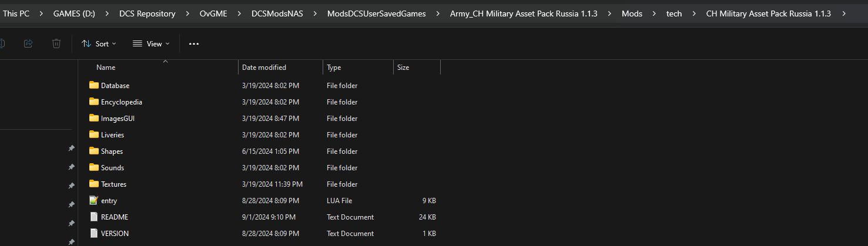Select the README text document icon
868x246 pixels.
pyautogui.click(x=94, y=217)
